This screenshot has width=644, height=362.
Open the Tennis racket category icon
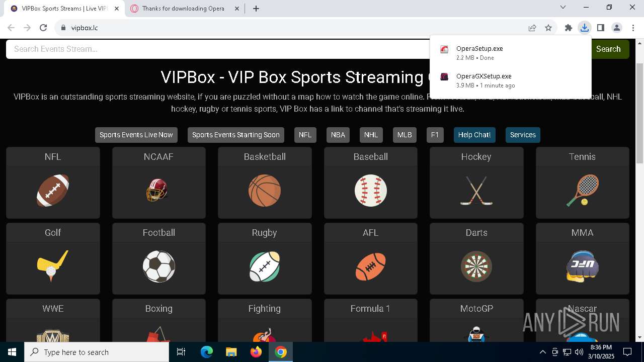pos(582,191)
